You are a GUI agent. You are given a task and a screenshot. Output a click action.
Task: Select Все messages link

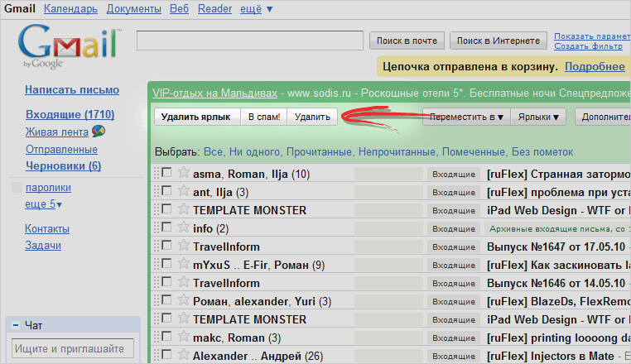213,152
